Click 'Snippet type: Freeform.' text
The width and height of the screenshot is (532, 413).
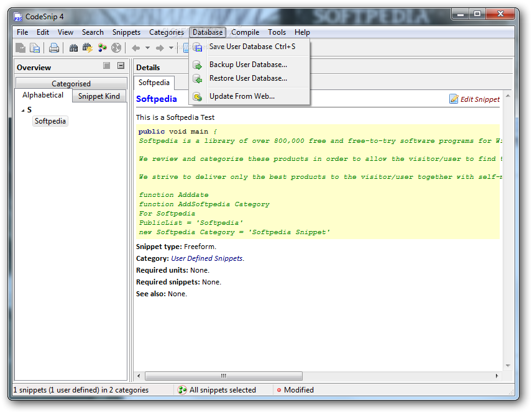point(176,247)
